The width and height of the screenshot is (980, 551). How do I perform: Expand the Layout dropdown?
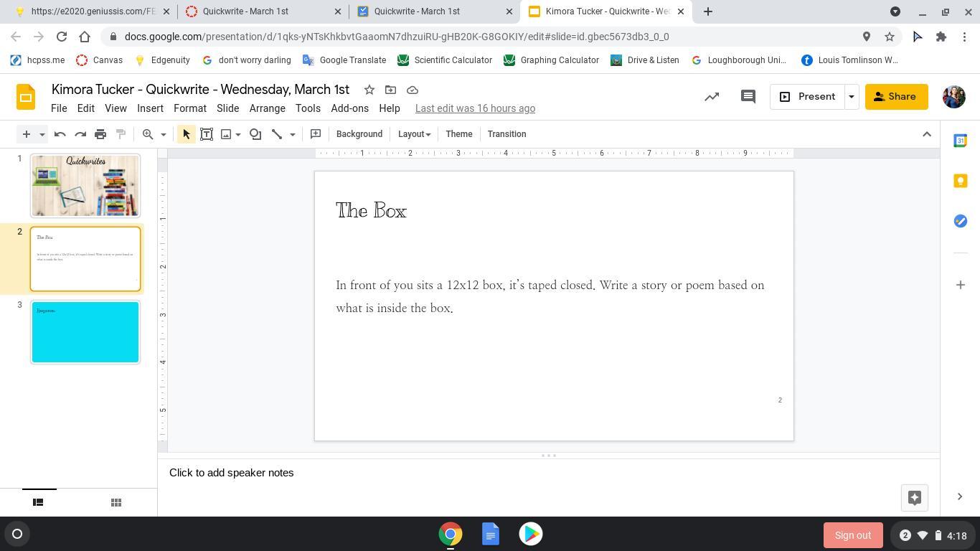click(414, 134)
